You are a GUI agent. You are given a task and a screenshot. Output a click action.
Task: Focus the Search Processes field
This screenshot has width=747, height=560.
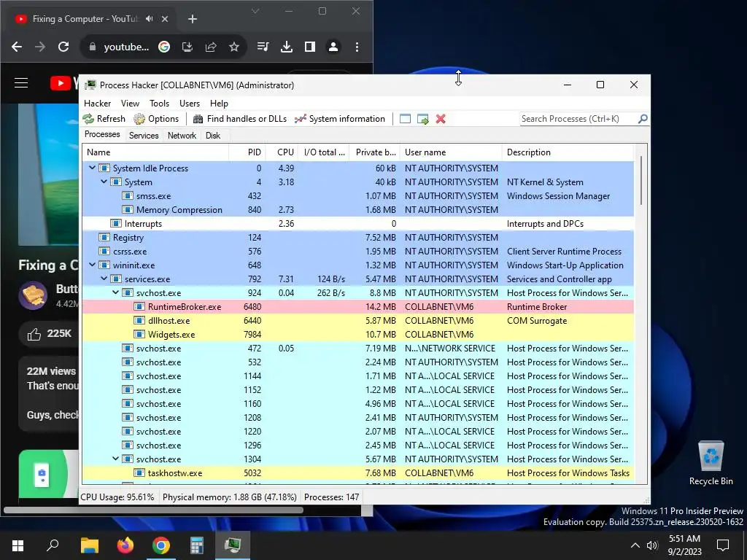click(578, 119)
